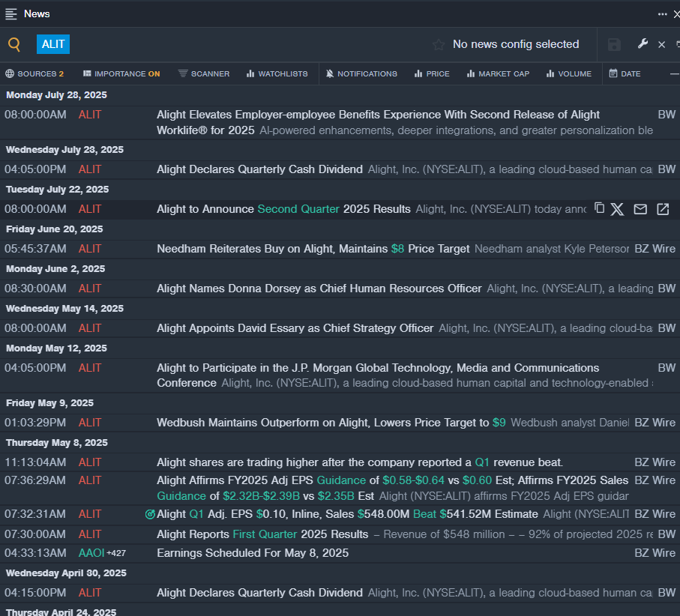Open the Volume filter menu
680x616 pixels.
click(x=568, y=73)
